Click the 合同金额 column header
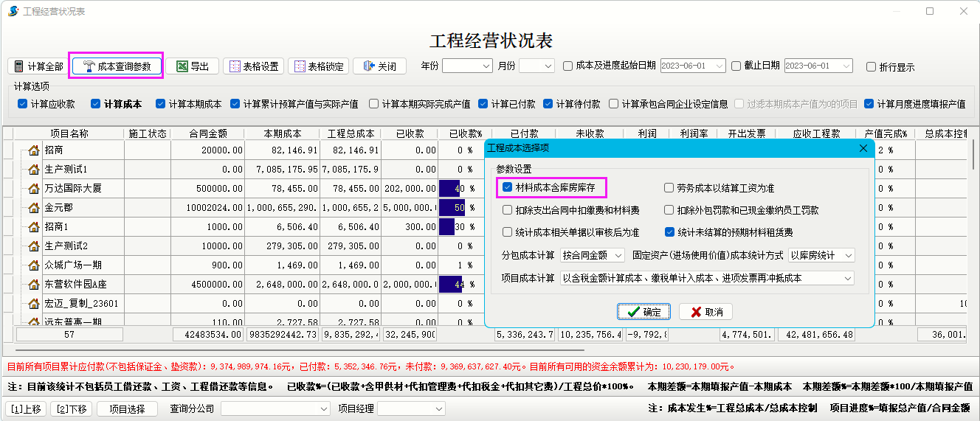The image size is (980, 421). click(207, 133)
